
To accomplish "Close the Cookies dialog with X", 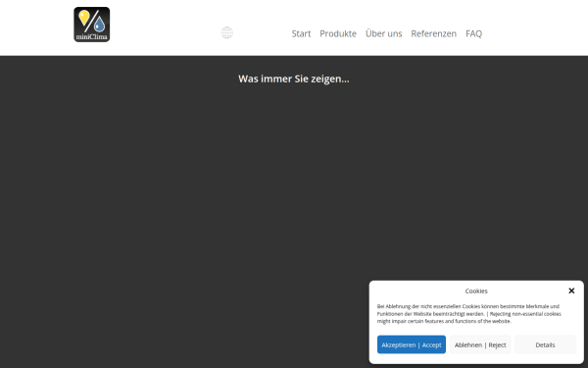I will point(571,290).
